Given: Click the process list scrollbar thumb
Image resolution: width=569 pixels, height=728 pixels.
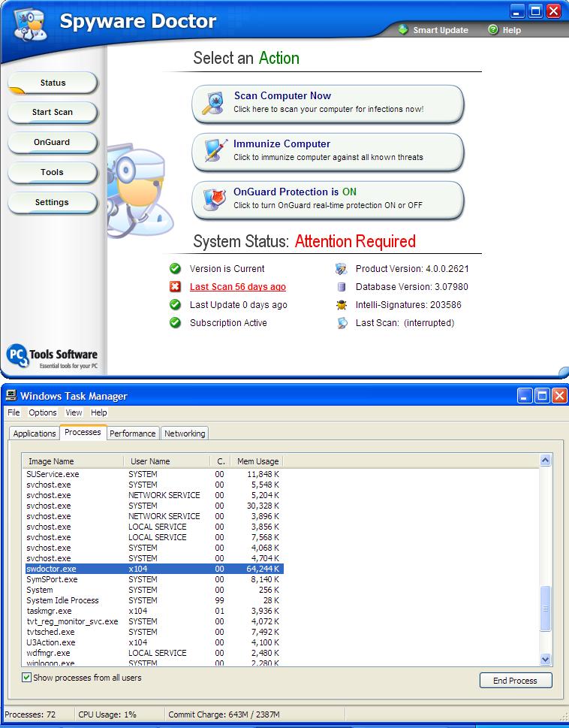Looking at the screenshot, I should (x=545, y=609).
